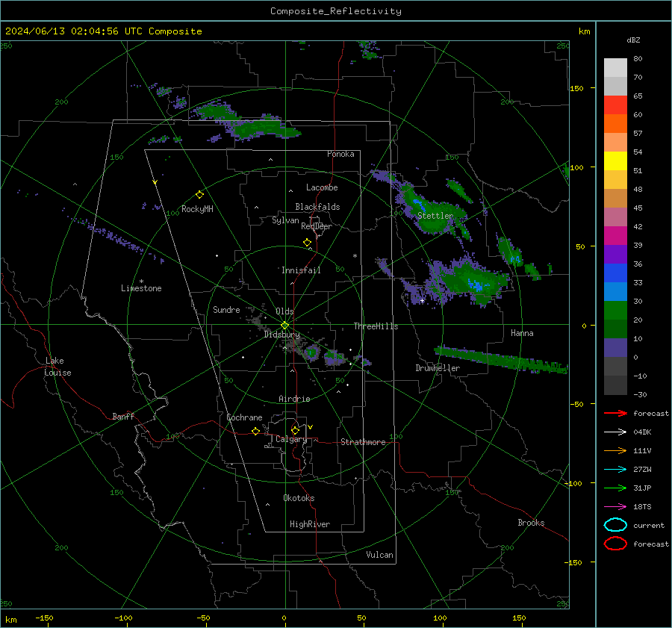This screenshot has height=628, width=672.
Task: Click the yellow 54 dBZ color swatch
Action: tap(615, 161)
